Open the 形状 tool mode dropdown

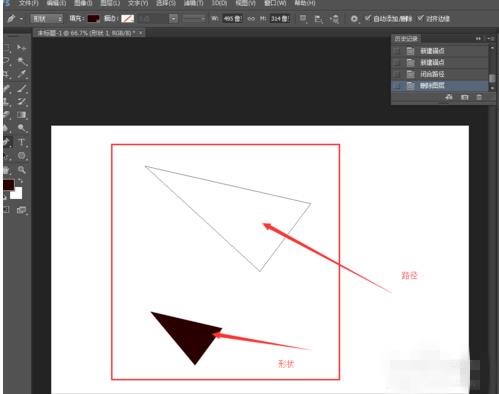click(x=46, y=19)
